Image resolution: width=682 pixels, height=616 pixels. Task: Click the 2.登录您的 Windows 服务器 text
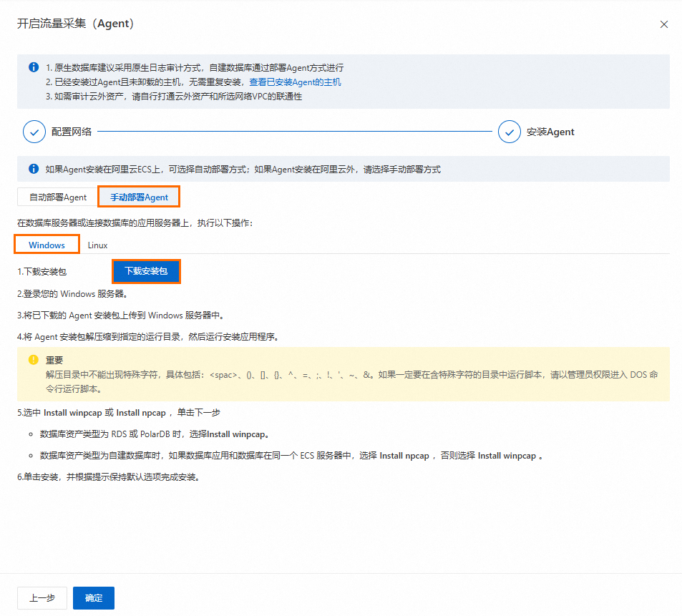[72, 294]
